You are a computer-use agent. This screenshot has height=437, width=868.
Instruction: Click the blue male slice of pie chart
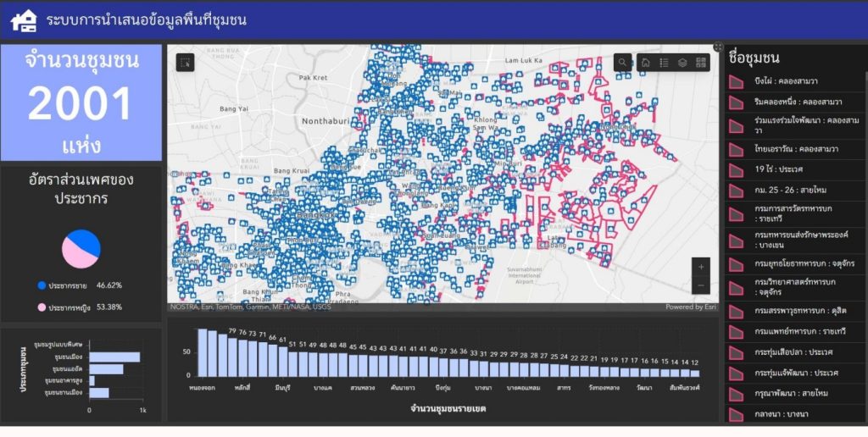point(87,242)
